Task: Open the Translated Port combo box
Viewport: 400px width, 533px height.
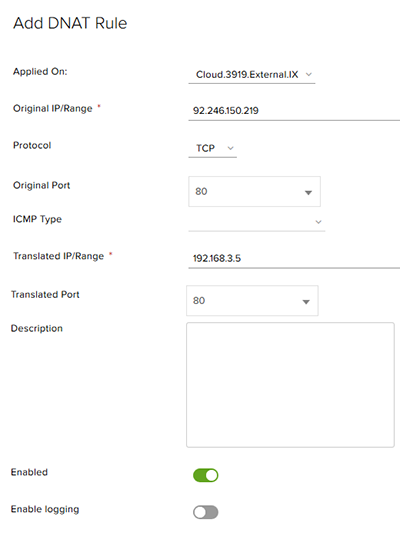Action: tap(252, 300)
